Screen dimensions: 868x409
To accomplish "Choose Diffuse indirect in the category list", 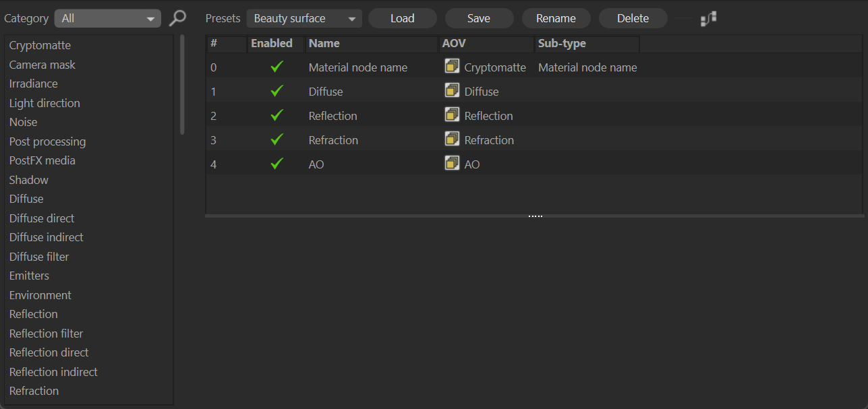I will [47, 237].
